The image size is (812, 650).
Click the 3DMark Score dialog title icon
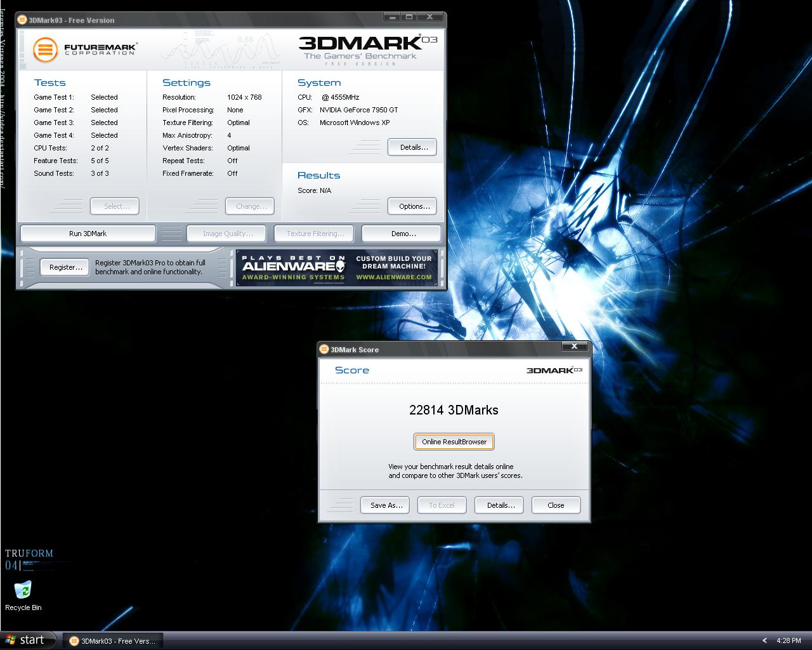324,349
